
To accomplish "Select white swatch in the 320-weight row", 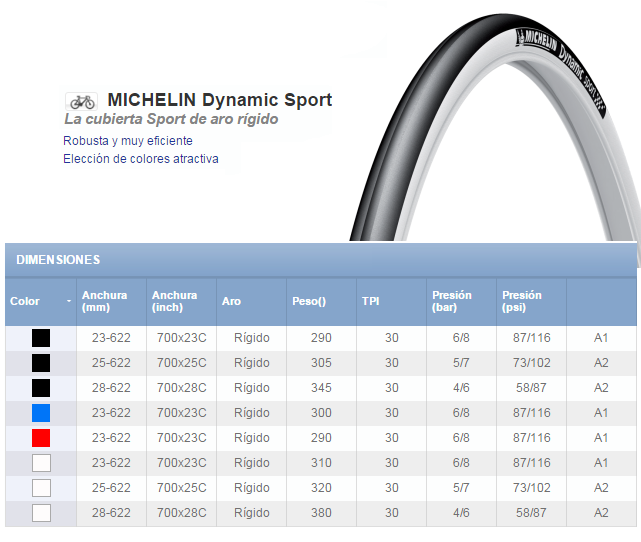I will tap(41, 488).
